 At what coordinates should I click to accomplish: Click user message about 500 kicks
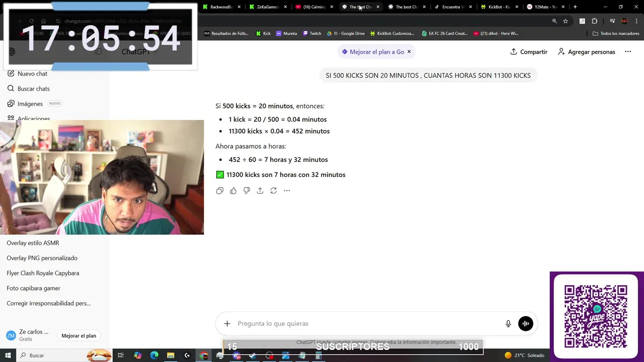click(x=428, y=75)
